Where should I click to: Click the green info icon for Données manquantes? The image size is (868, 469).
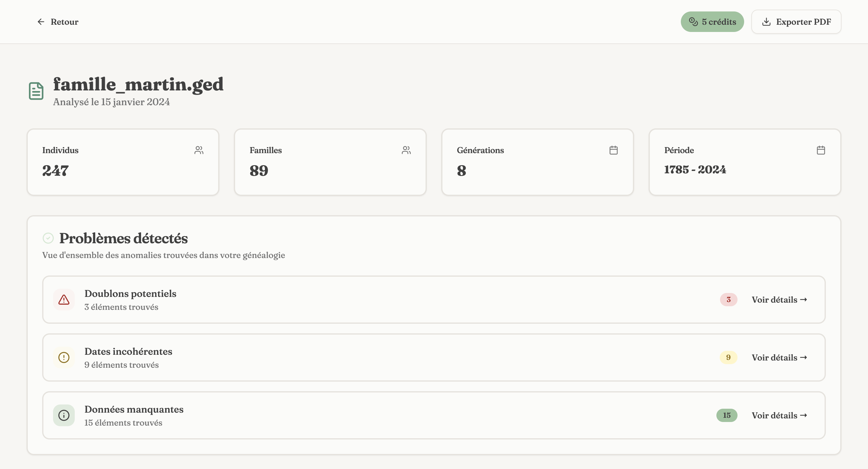click(x=64, y=415)
